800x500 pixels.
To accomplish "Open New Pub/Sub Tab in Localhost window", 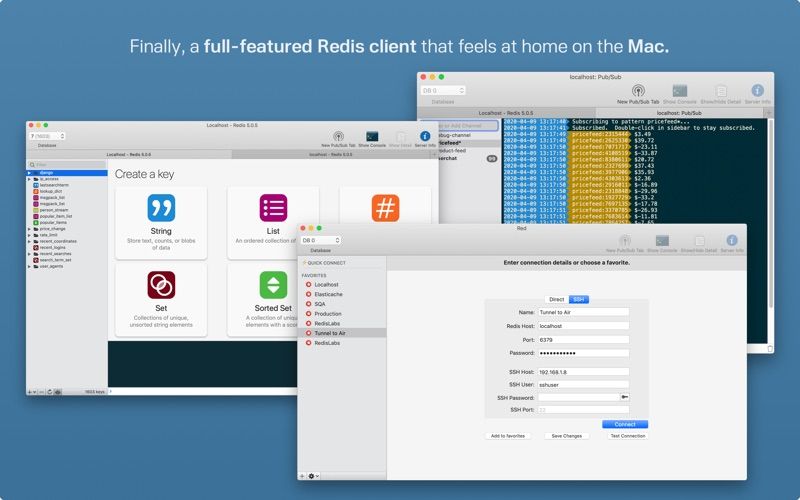I will pyautogui.click(x=338, y=139).
